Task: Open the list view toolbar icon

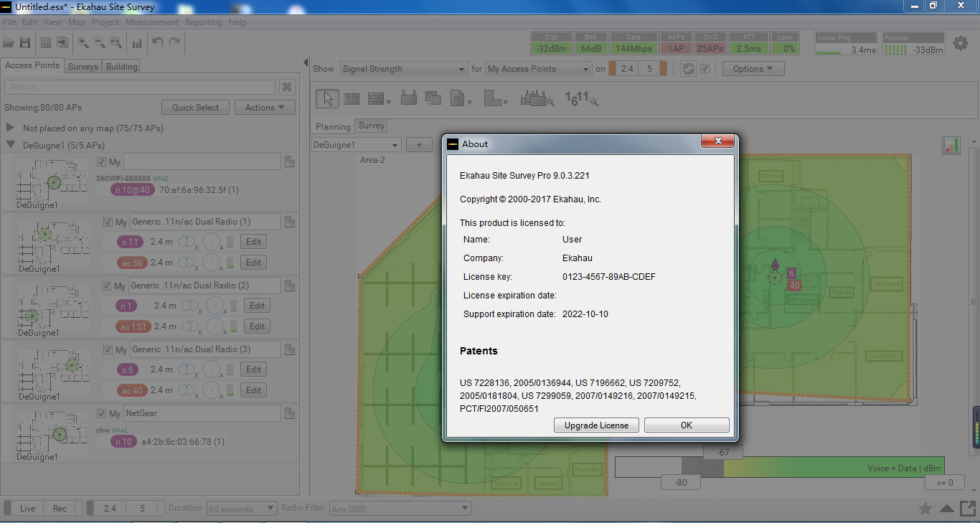Action: point(45,42)
